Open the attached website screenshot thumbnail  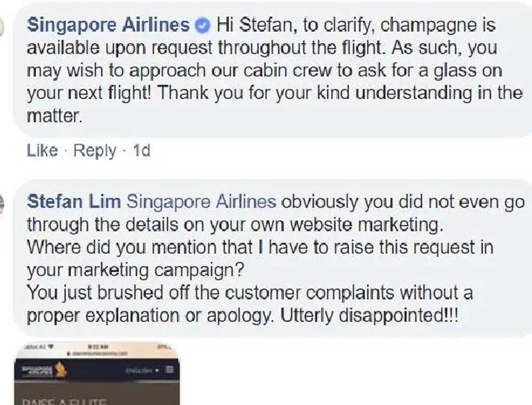point(96,373)
